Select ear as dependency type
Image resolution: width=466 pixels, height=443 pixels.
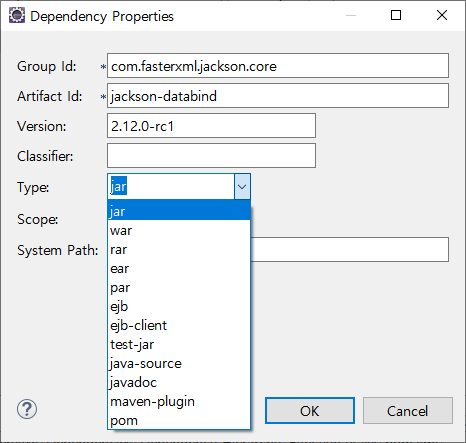click(x=179, y=268)
